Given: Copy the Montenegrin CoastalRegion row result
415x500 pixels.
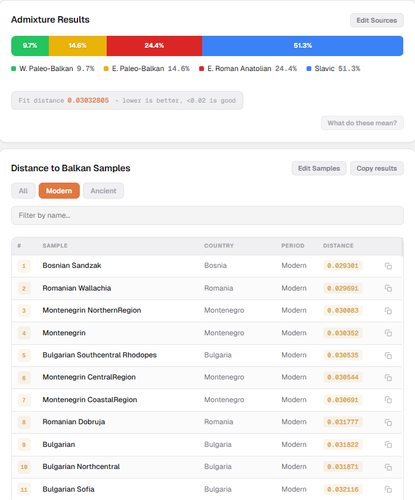Looking at the screenshot, I should (x=388, y=400).
